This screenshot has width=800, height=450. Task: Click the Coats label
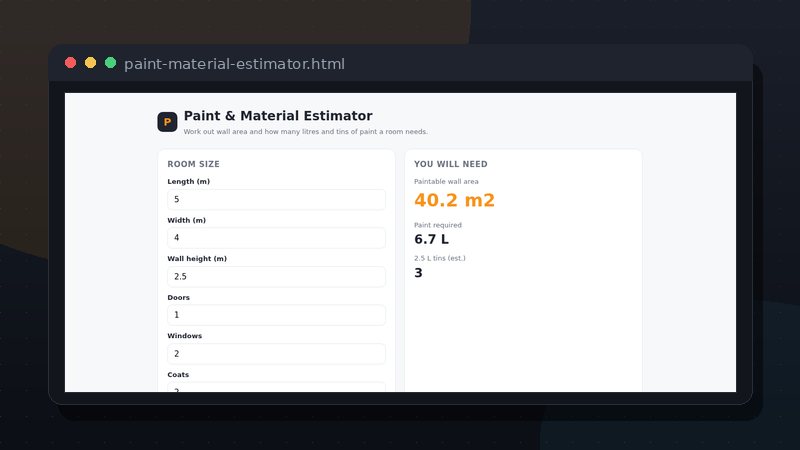tap(178, 374)
